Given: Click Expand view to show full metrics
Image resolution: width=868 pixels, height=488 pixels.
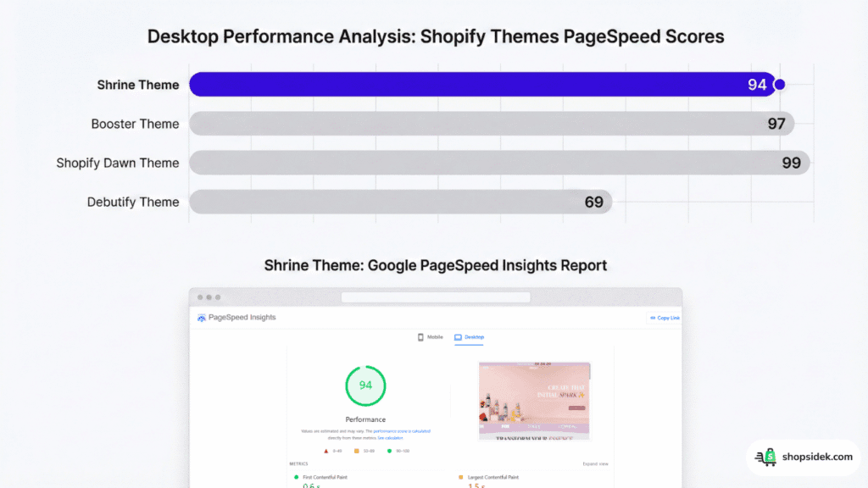Looking at the screenshot, I should click(x=596, y=463).
